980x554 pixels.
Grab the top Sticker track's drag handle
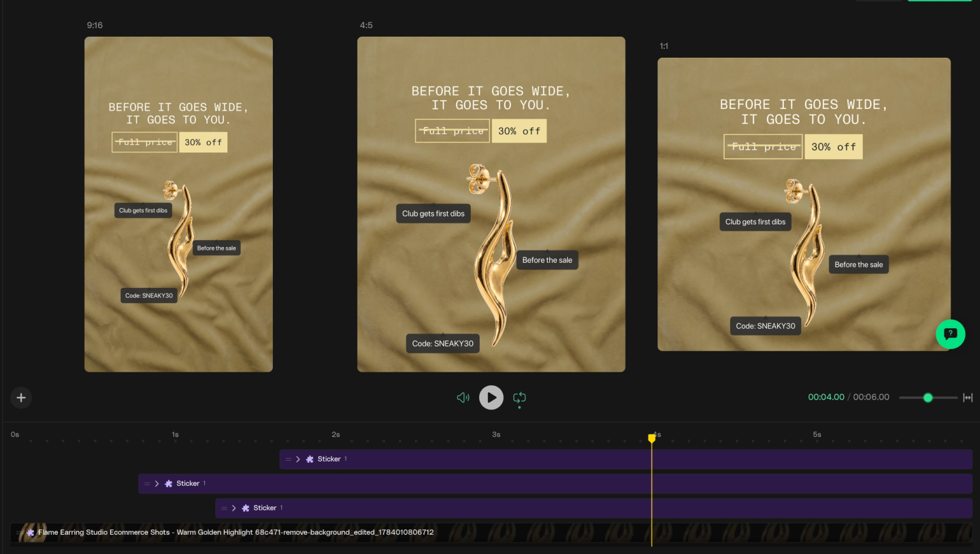point(289,459)
